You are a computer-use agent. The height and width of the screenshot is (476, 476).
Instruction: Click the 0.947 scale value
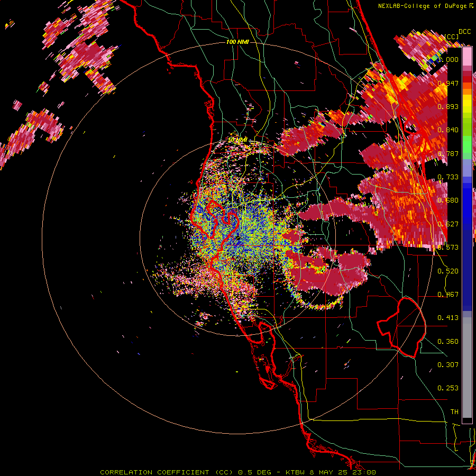point(448,83)
